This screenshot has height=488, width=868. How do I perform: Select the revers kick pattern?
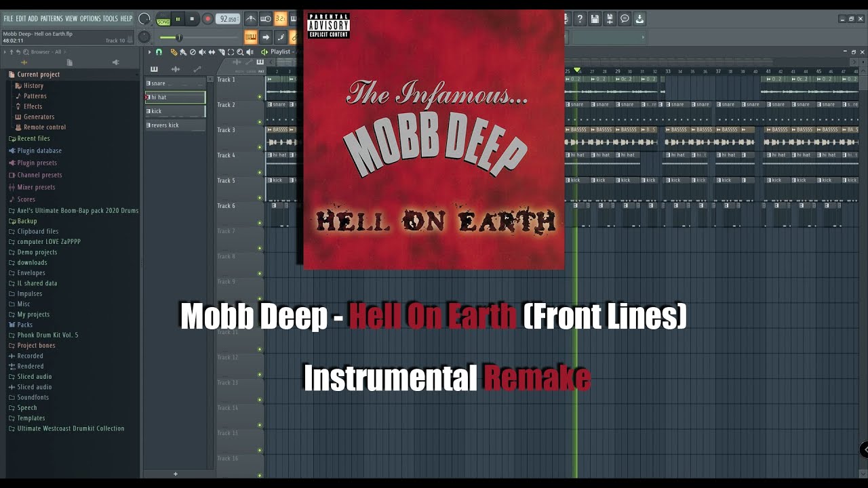tap(175, 125)
